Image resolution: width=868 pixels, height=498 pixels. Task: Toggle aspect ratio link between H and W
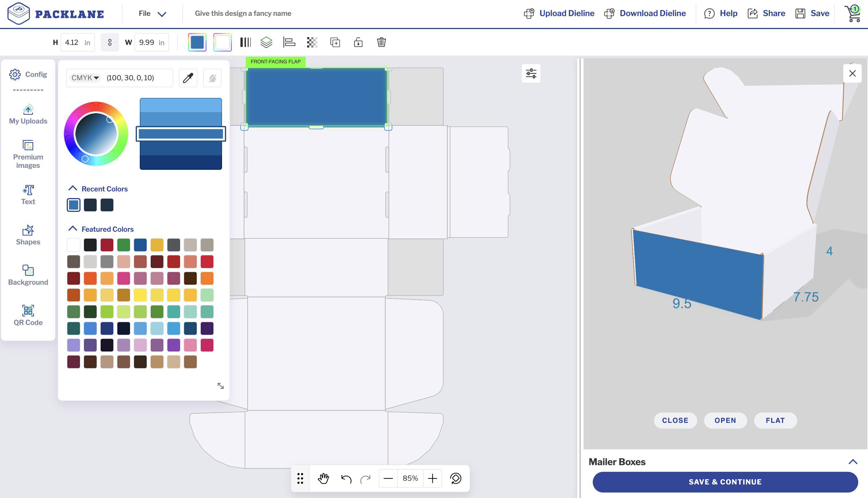tap(110, 42)
